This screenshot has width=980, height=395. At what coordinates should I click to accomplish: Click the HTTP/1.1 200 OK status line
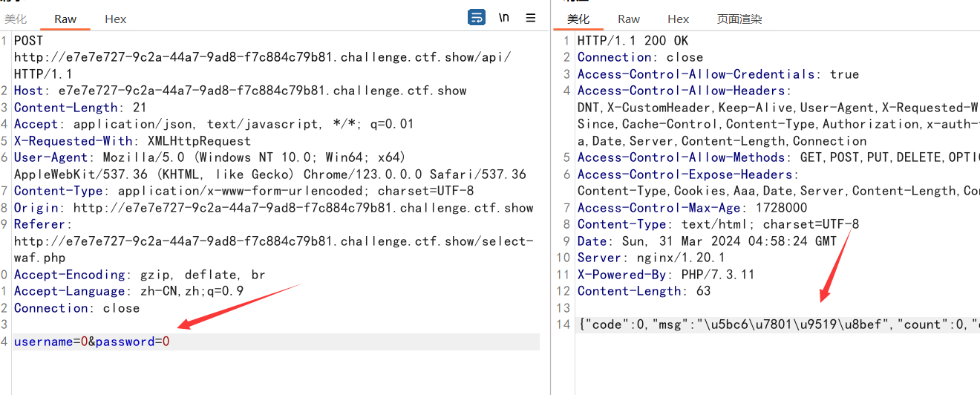[633, 41]
